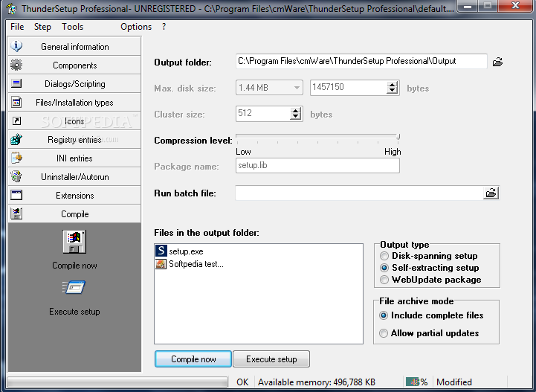This screenshot has height=392, width=536.
Task: Decrease the max disk size bytes value
Action: pyautogui.click(x=393, y=91)
